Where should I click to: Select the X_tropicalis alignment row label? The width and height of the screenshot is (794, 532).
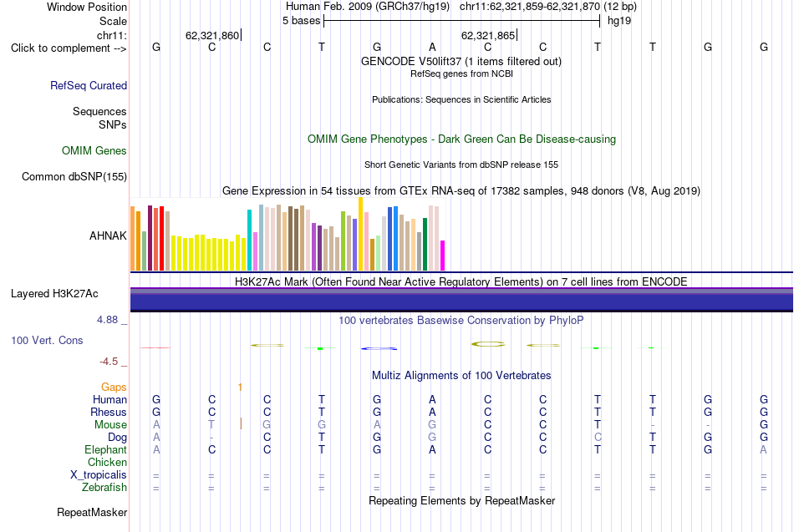(x=99, y=475)
